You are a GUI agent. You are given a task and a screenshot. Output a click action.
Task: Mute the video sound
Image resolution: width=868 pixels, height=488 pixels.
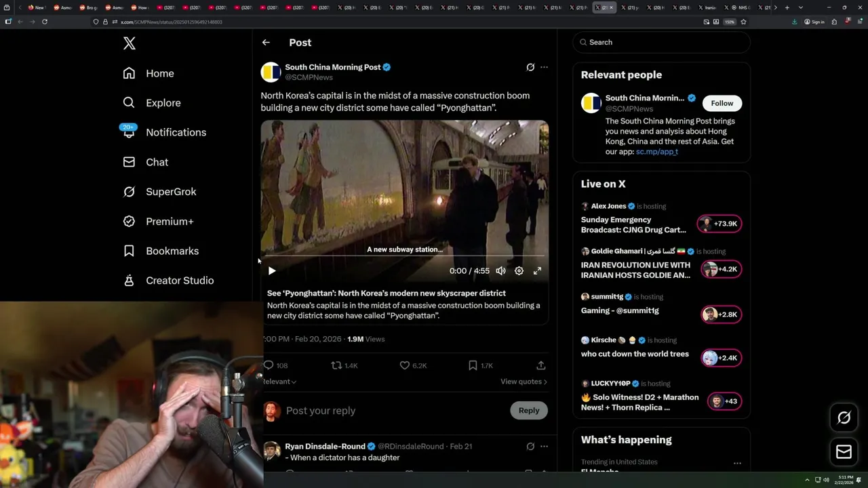pyautogui.click(x=500, y=270)
